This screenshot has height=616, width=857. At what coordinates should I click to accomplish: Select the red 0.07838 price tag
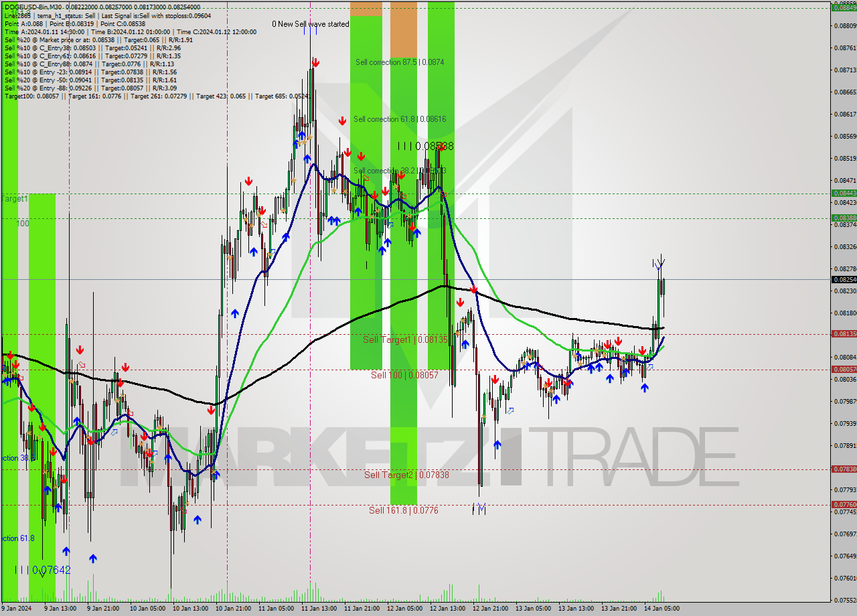844,469
